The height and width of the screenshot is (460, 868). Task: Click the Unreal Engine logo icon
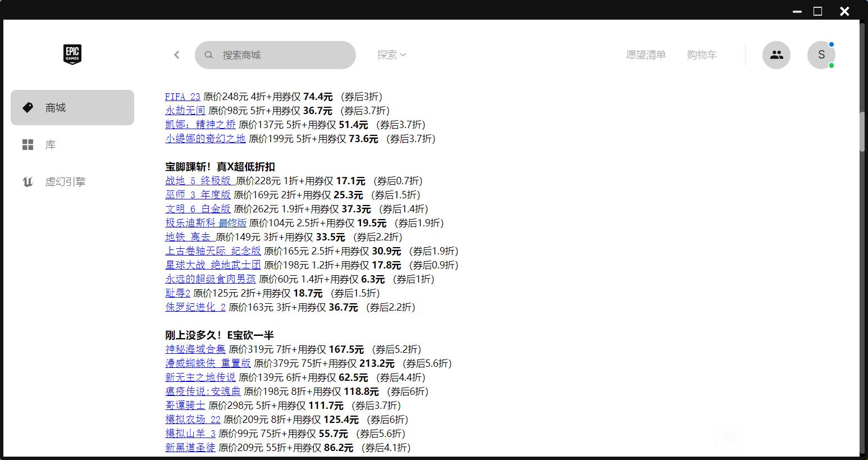tap(28, 182)
